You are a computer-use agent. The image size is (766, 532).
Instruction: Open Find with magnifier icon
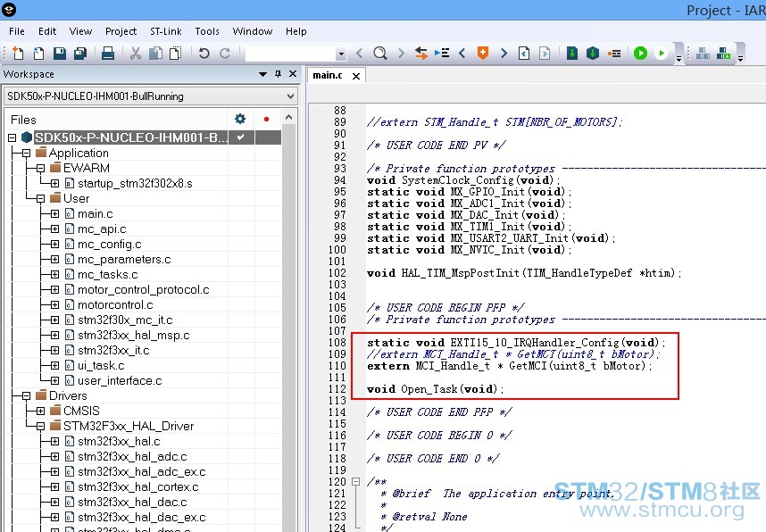coord(380,54)
